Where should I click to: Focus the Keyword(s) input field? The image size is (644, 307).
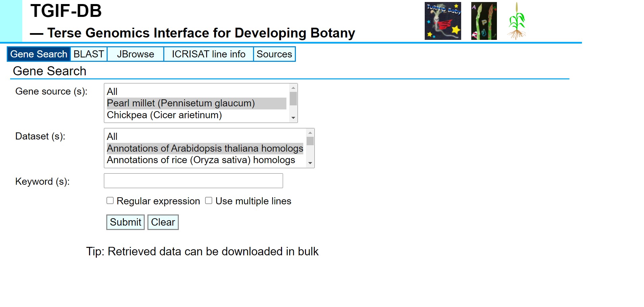193,181
